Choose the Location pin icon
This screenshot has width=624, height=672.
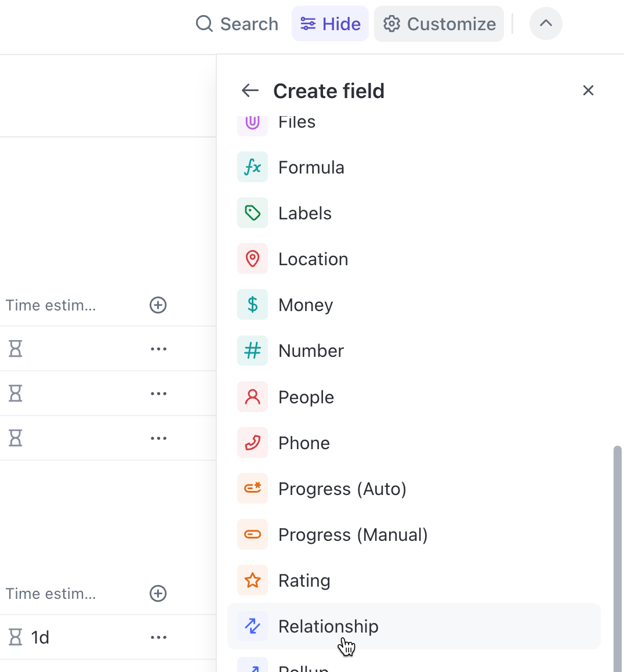pyautogui.click(x=252, y=259)
